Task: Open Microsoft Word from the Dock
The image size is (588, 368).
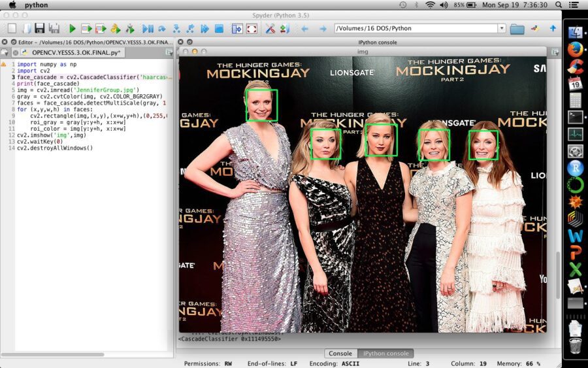Action: (x=575, y=236)
